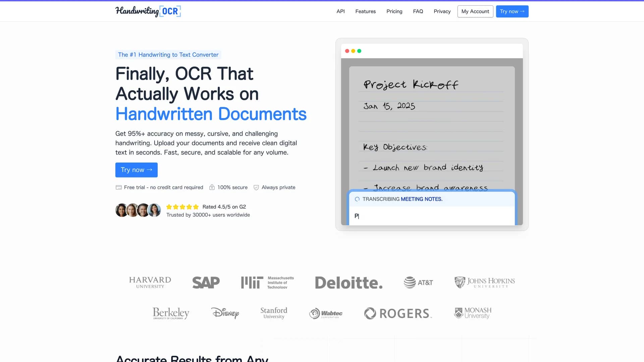
Task: Click the Deloitte logo
Action: click(348, 283)
